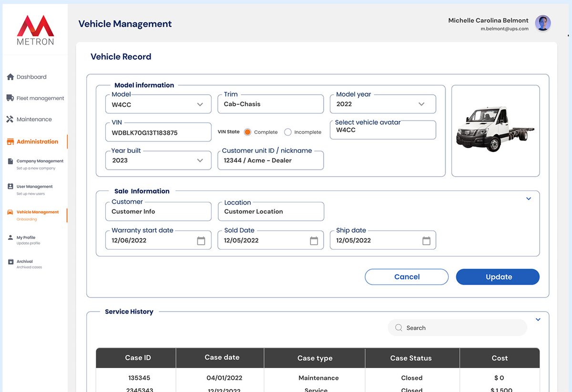Click the Customer info field
572x392 pixels.
pyautogui.click(x=158, y=211)
